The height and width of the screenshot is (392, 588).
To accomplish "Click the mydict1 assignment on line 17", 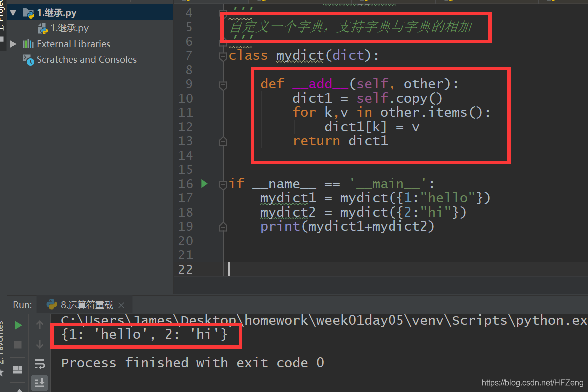I will (x=376, y=198).
